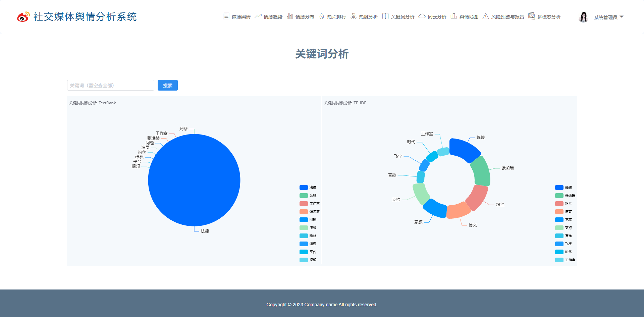
Task: Toggle 允悲 series in TextRank legend
Action: tap(308, 196)
